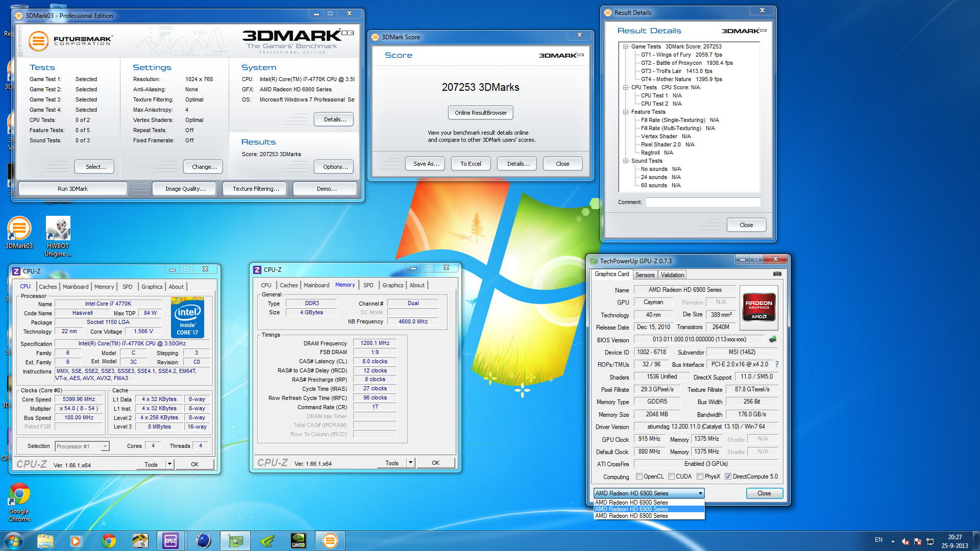The height and width of the screenshot is (551, 980).
Task: Open the Processor #1 selection dropdown
Action: (105, 446)
